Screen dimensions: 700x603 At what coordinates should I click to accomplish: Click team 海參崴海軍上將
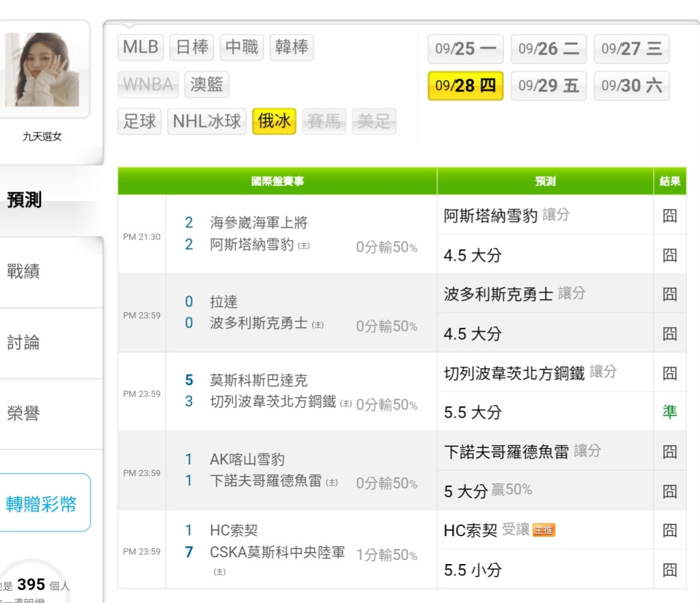pos(259,222)
